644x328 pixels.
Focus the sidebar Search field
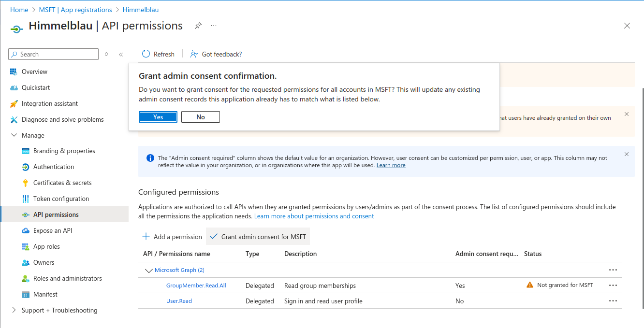pyautogui.click(x=53, y=54)
